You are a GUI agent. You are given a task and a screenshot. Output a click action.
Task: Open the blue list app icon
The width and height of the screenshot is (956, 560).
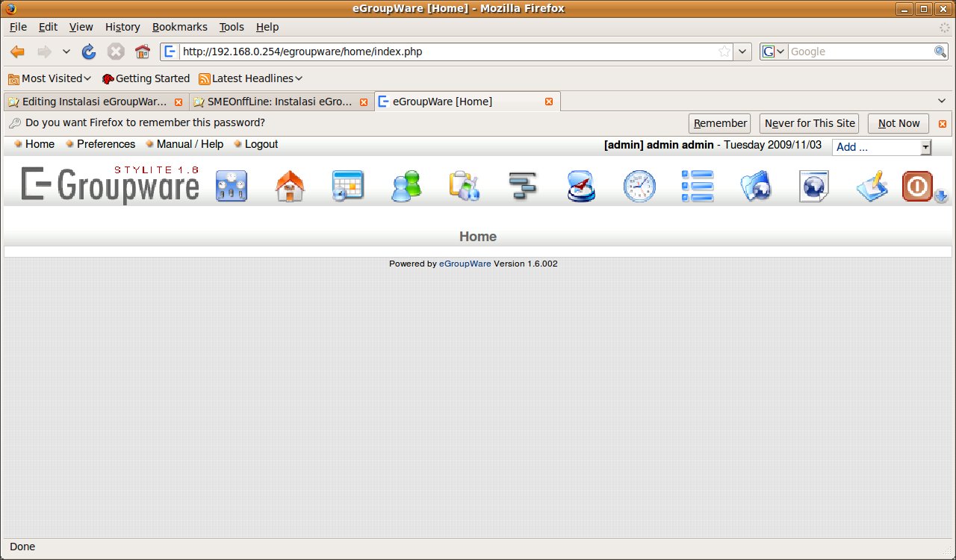tap(698, 186)
